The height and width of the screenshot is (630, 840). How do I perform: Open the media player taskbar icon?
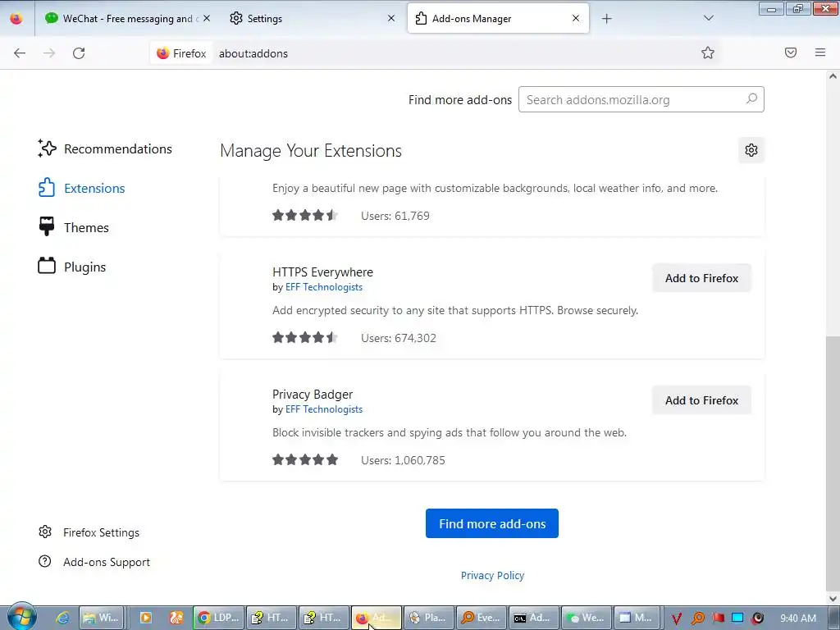click(145, 618)
